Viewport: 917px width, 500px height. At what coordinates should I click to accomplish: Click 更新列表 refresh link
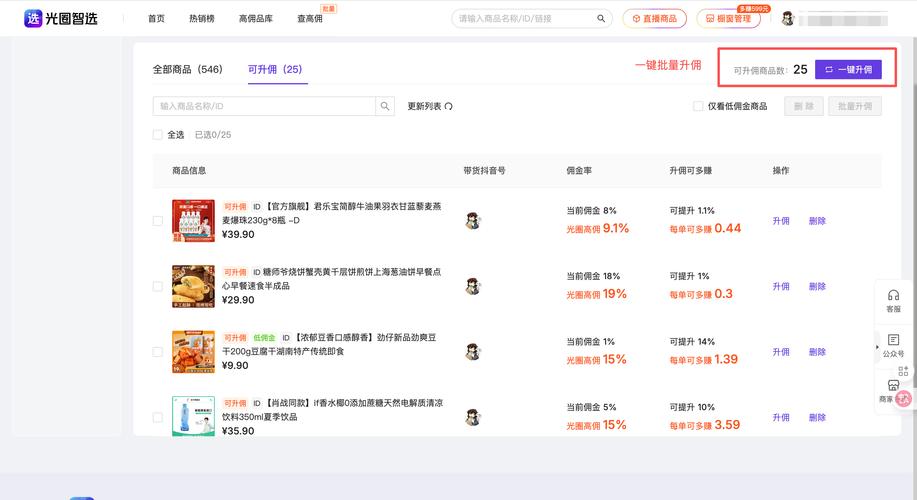[x=430, y=106]
